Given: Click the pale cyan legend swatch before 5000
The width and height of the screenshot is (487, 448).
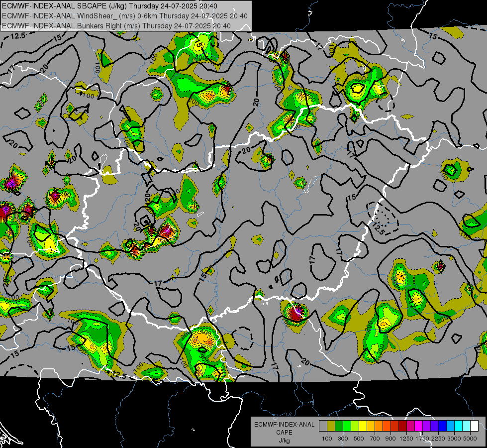Looking at the screenshot, I should click(x=467, y=426).
